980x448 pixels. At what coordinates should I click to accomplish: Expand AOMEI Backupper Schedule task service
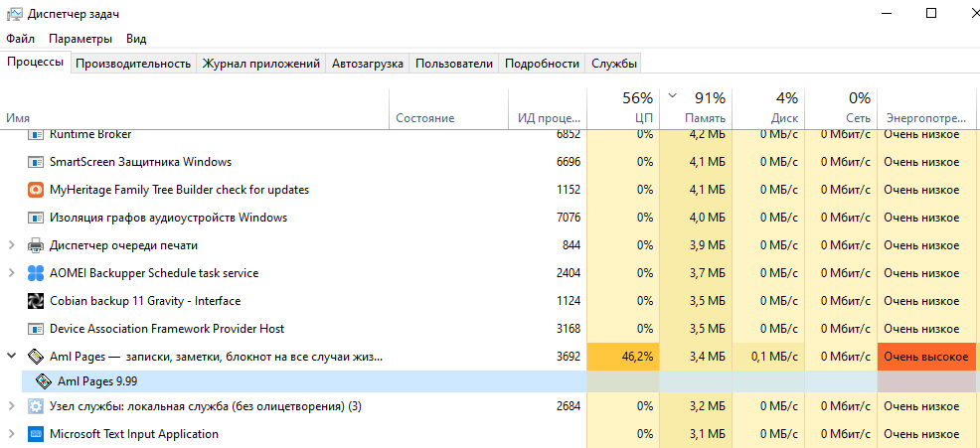click(x=11, y=273)
